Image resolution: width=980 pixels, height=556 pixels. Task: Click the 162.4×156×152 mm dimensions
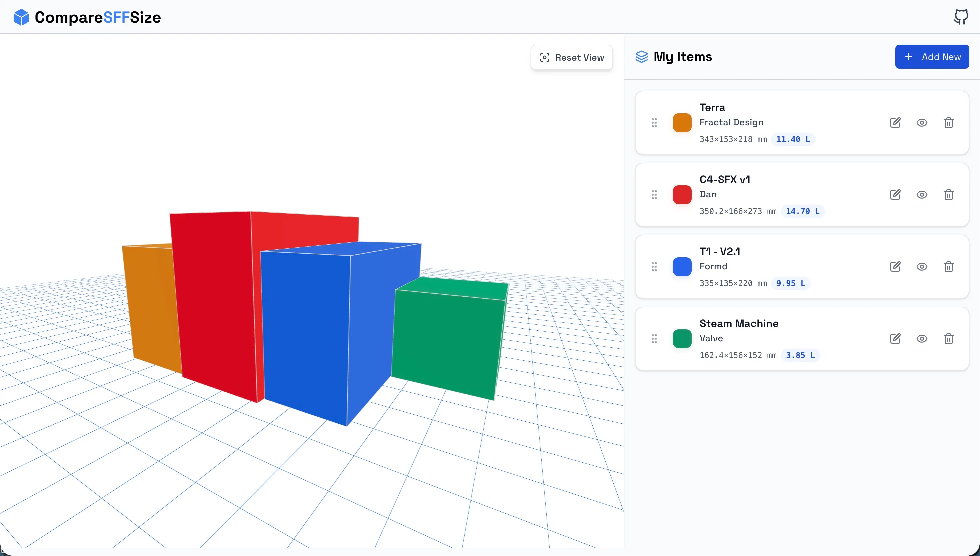pyautogui.click(x=738, y=355)
